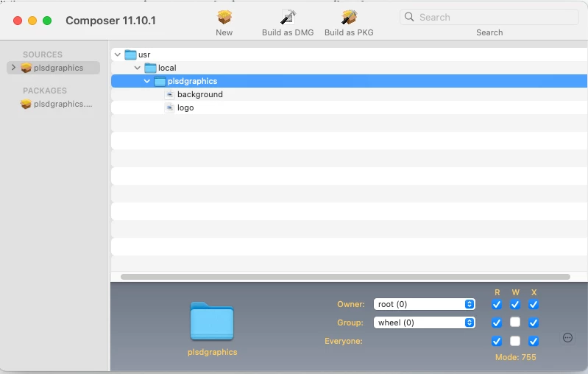Viewport: 588px width, 374px height.
Task: Click the selected plsdgraphics folder icon in tree
Action: [160, 81]
